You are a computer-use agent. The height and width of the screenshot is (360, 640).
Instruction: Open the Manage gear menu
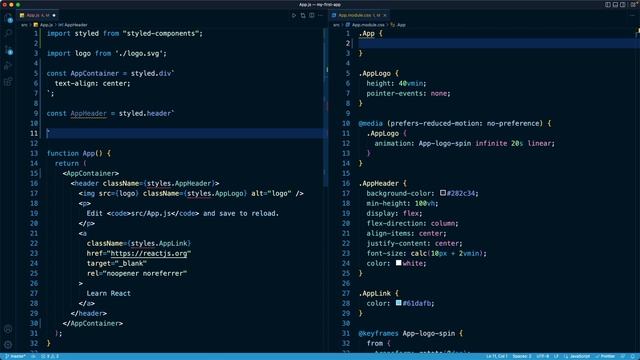click(8, 345)
